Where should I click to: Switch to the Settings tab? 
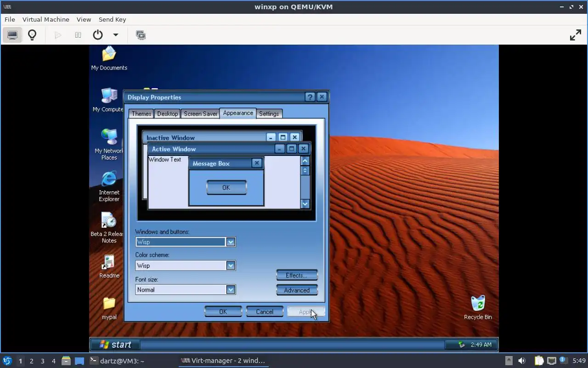(x=269, y=114)
